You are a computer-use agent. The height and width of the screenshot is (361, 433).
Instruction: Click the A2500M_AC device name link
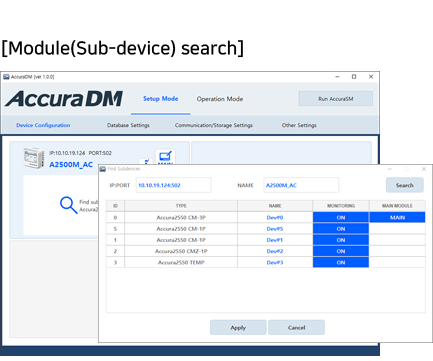click(x=71, y=165)
